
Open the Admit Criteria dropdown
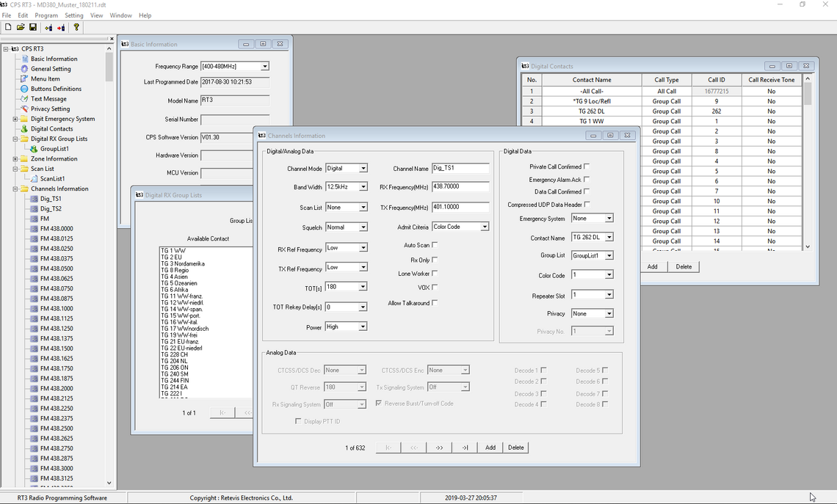[x=484, y=227]
